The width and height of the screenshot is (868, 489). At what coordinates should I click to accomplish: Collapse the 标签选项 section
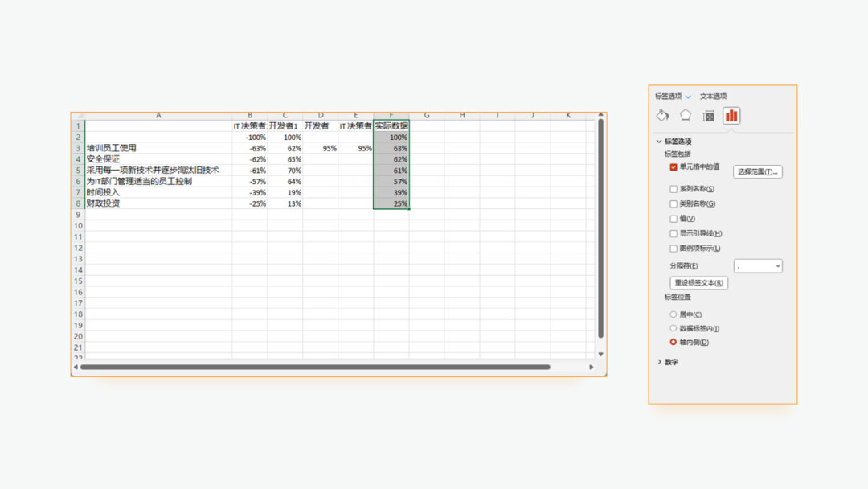[x=660, y=142]
